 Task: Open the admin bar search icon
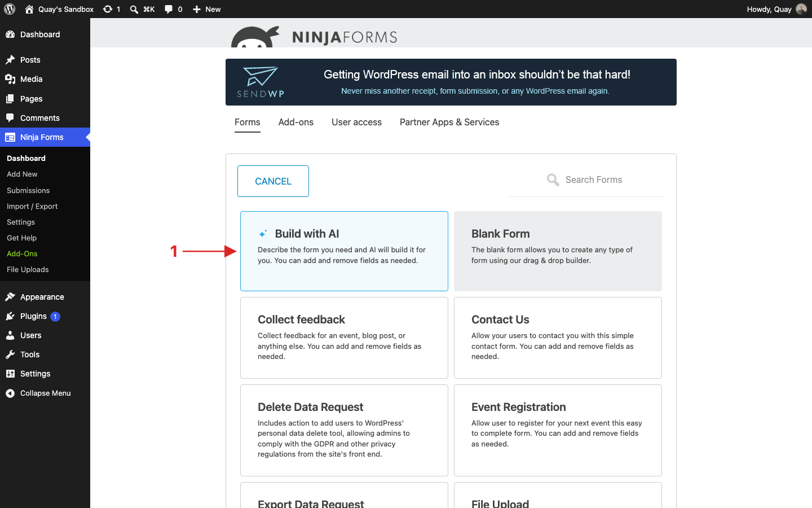tap(134, 9)
